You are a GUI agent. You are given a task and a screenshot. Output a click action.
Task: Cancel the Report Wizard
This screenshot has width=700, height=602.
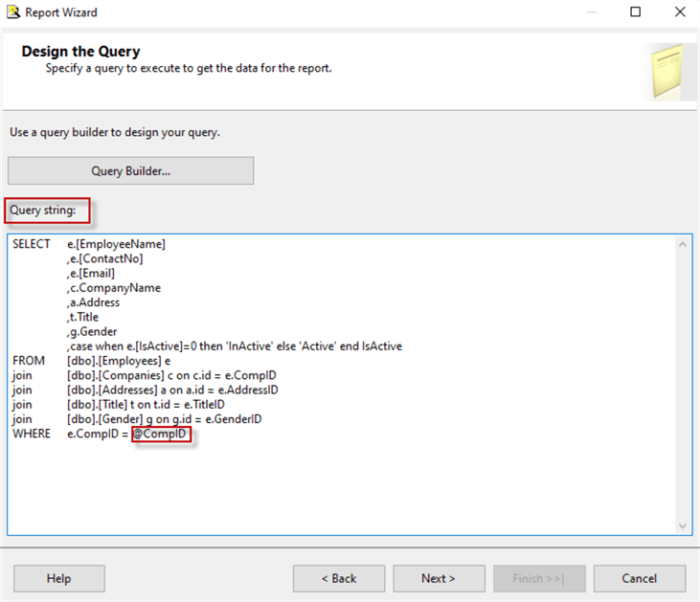(639, 578)
